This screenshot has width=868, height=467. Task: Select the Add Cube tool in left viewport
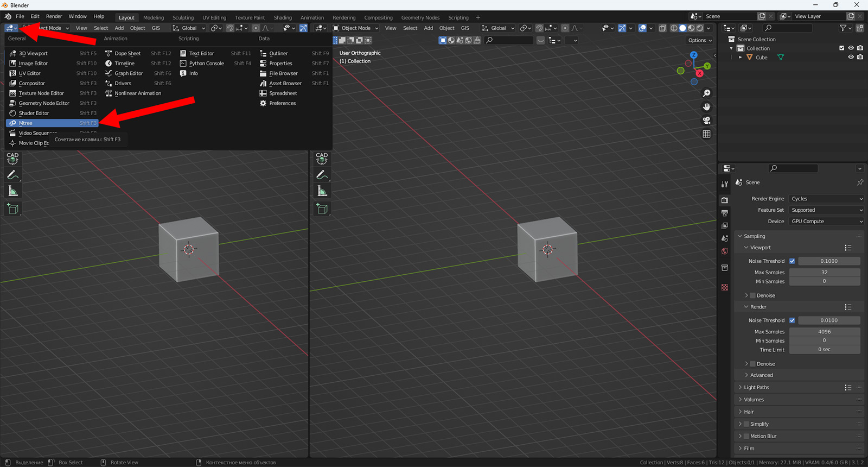coord(13,209)
